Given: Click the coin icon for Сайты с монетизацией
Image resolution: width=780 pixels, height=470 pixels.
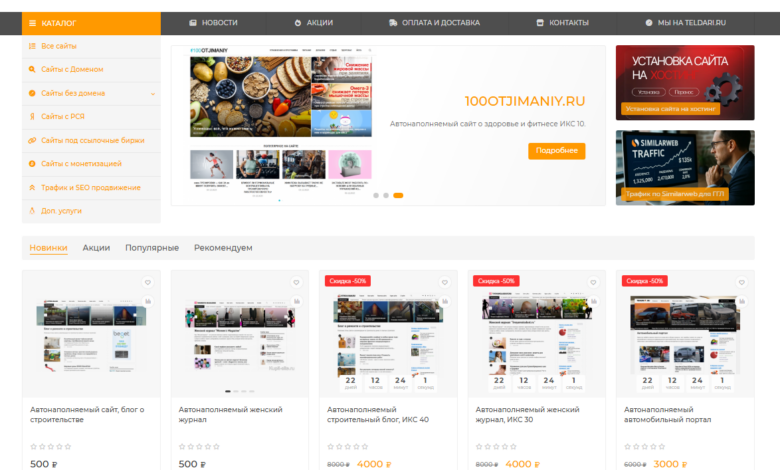Looking at the screenshot, I should (32, 164).
